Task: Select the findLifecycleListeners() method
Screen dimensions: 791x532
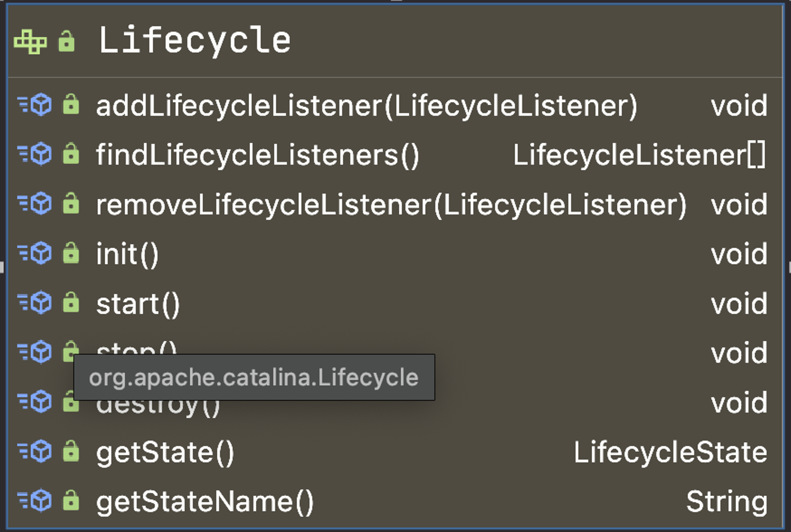Action: pos(257,155)
